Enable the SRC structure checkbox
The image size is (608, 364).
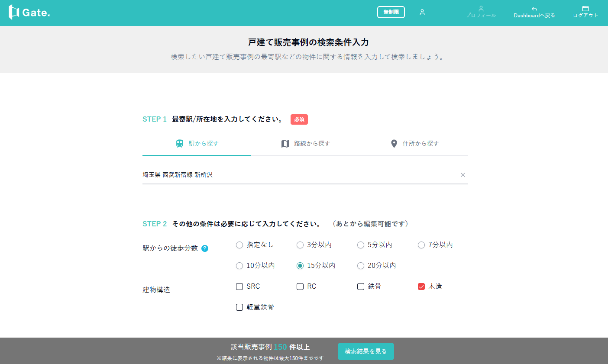pyautogui.click(x=239, y=287)
